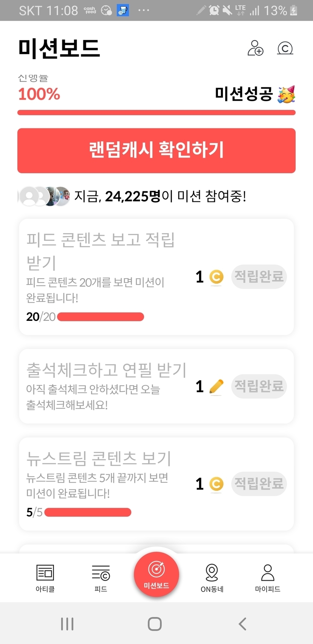Go back with the Android back arrow
This screenshot has height=644, width=313.
(242, 624)
